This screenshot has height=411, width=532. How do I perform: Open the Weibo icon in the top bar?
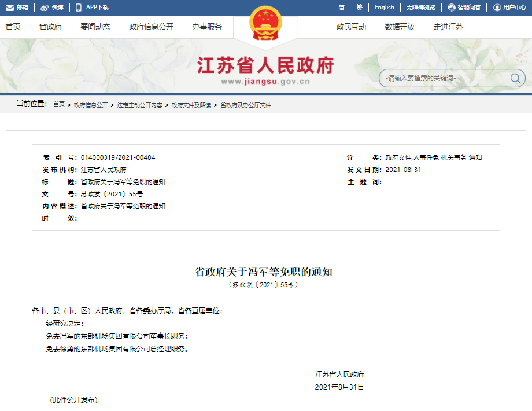45,8
